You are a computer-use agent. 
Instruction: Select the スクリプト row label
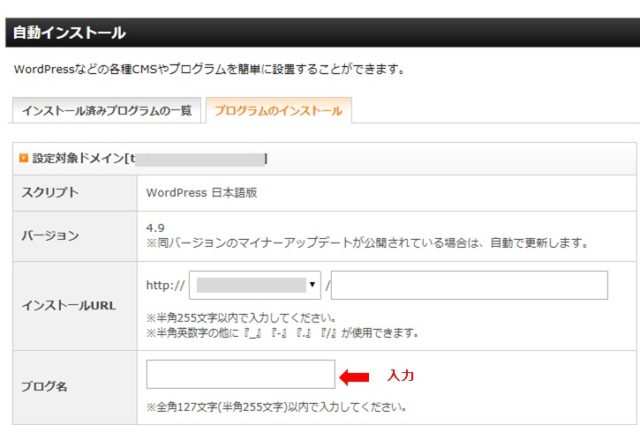(50, 193)
